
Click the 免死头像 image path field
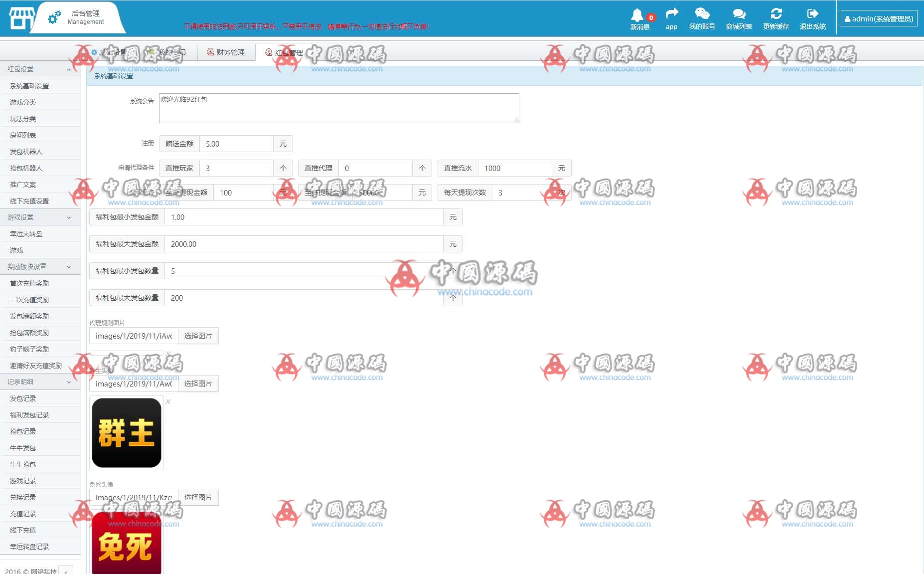[x=134, y=497]
